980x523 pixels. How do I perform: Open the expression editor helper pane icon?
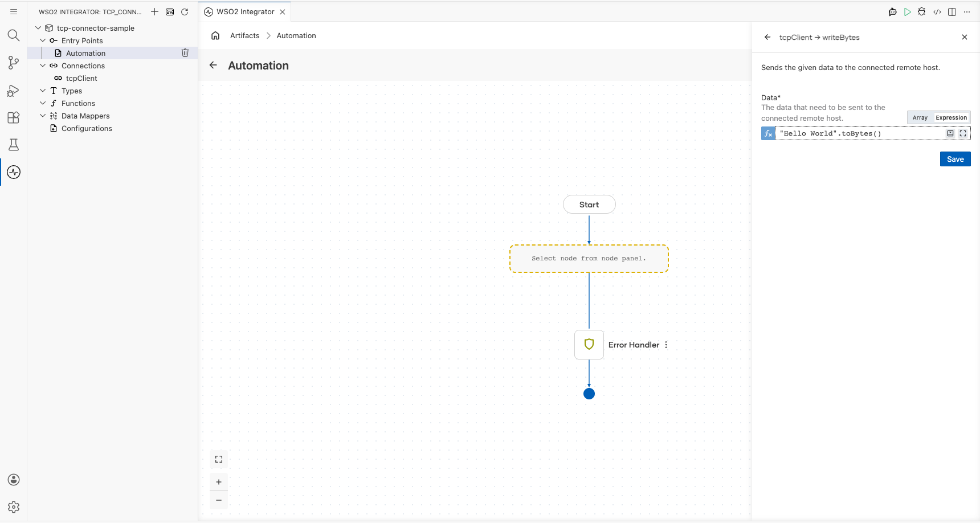950,133
